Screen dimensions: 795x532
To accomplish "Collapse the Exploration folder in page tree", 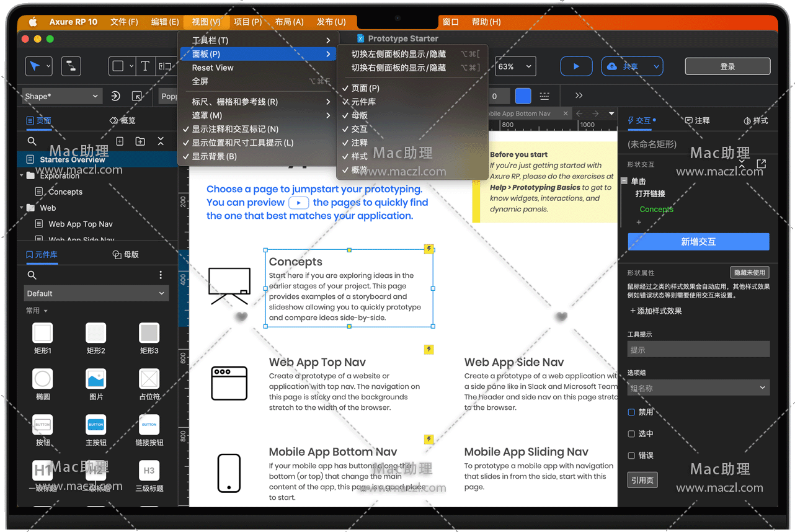I will pos(22,175).
